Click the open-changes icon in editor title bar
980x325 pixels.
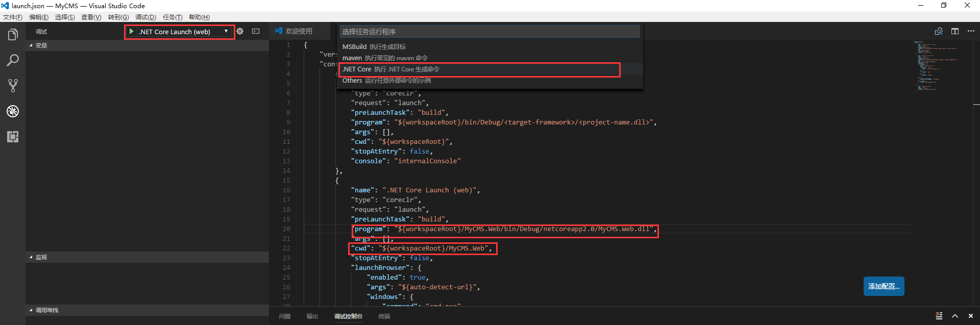tap(939, 31)
